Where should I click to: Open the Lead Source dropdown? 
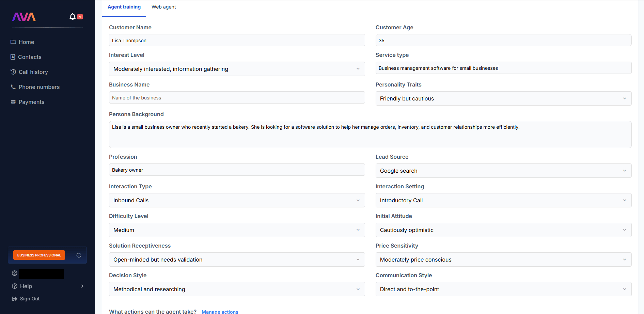click(x=503, y=171)
